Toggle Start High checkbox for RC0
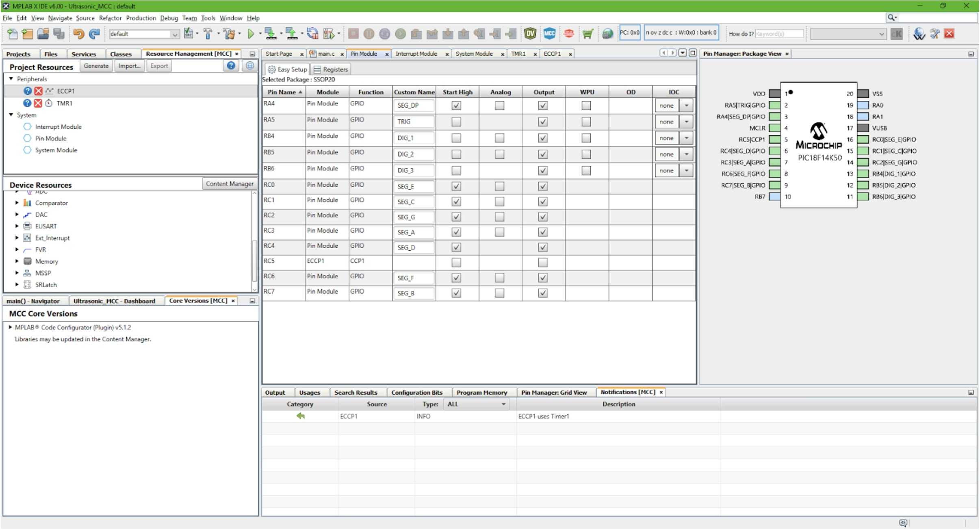This screenshot has width=980, height=530. [x=456, y=187]
